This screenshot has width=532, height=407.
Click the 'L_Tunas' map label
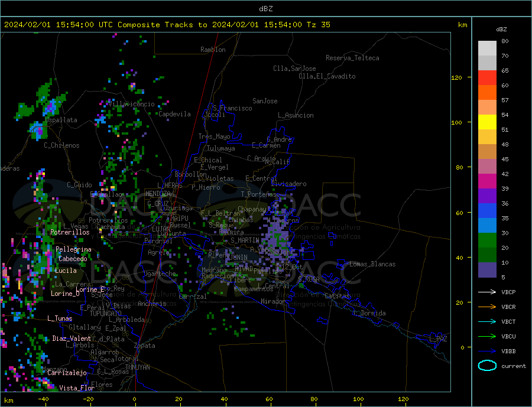click(x=60, y=318)
